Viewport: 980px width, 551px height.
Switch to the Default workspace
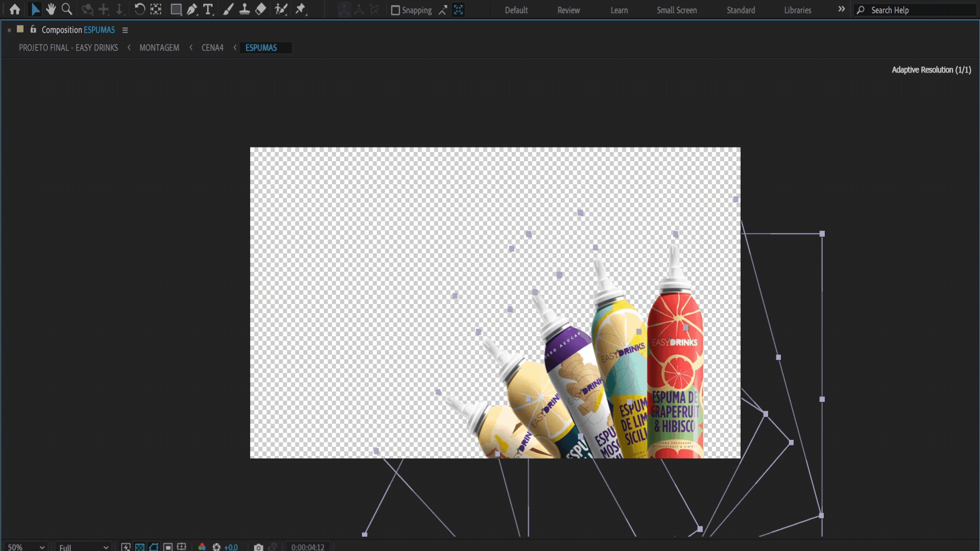(516, 10)
